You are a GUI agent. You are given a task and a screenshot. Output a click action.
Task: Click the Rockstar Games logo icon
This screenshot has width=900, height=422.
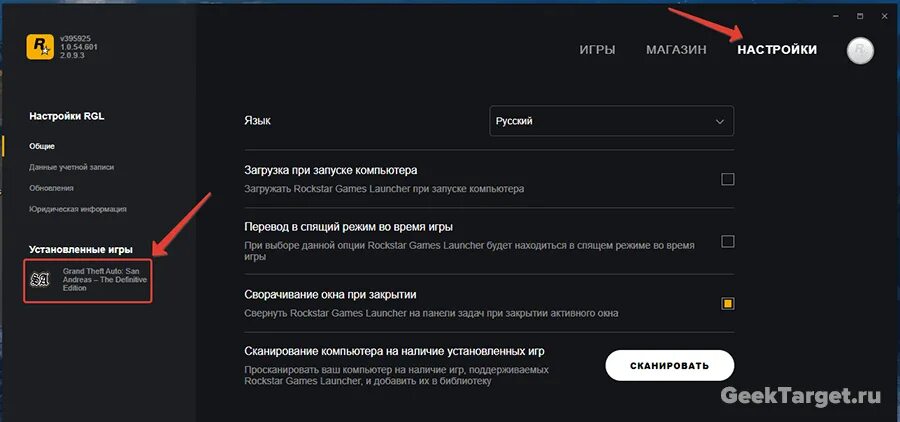(40, 47)
